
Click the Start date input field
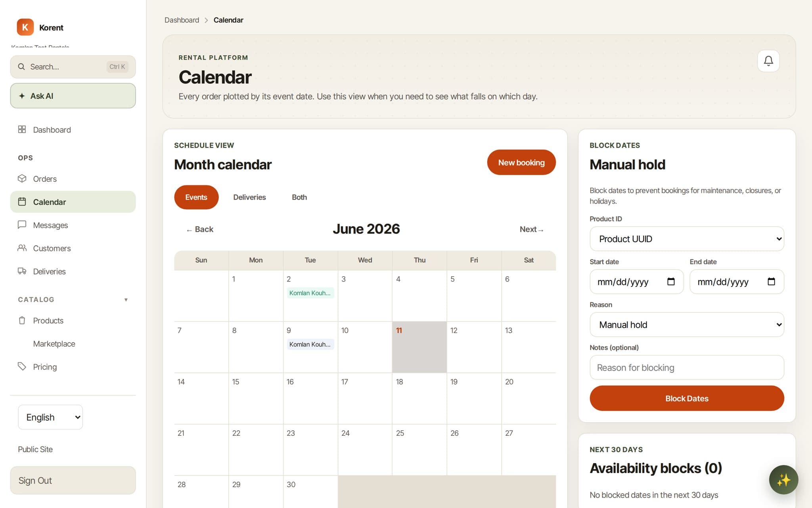tap(636, 282)
